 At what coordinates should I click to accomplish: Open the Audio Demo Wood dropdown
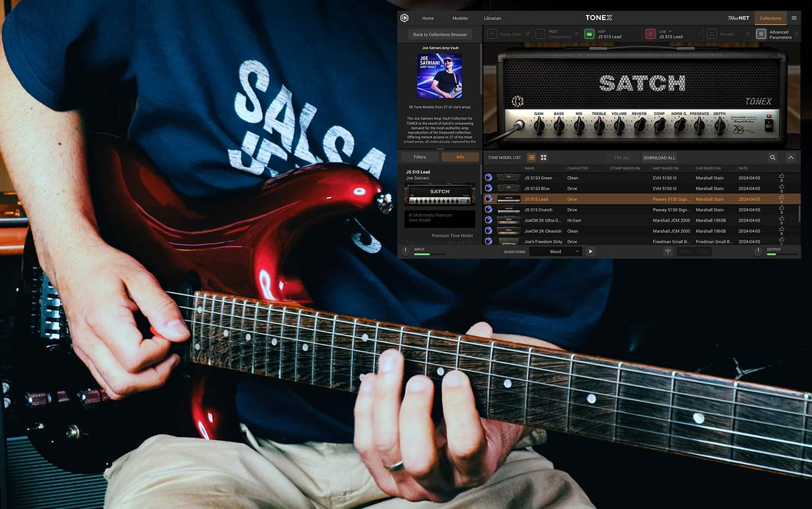(555, 252)
